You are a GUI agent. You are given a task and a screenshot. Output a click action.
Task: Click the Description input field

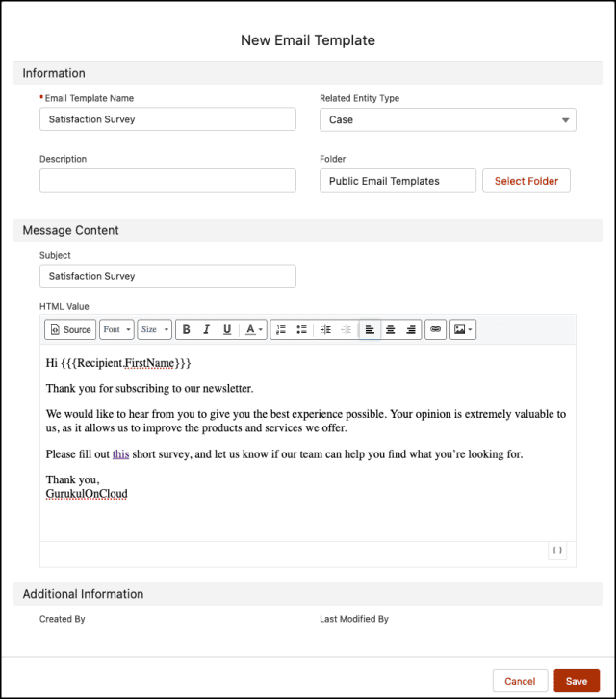pos(167,181)
